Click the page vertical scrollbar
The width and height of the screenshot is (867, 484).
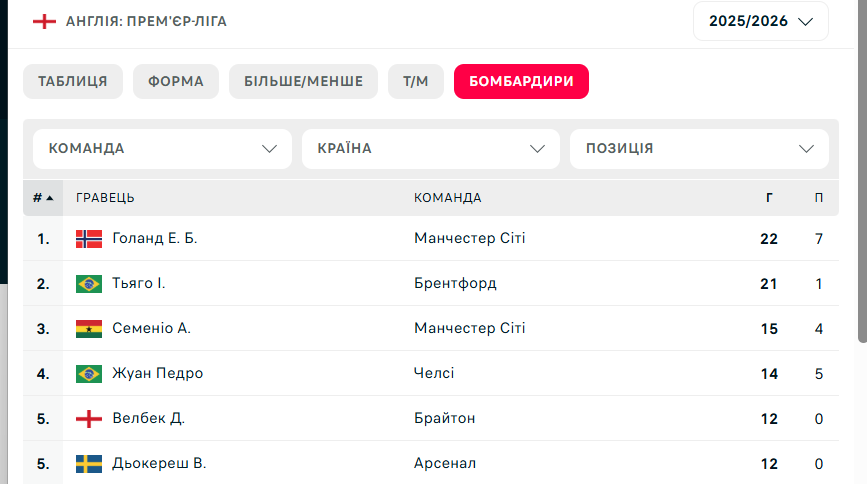tap(863, 171)
